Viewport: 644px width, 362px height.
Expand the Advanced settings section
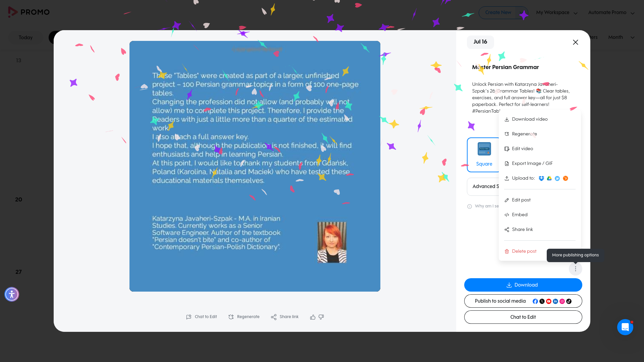pyautogui.click(x=483, y=186)
